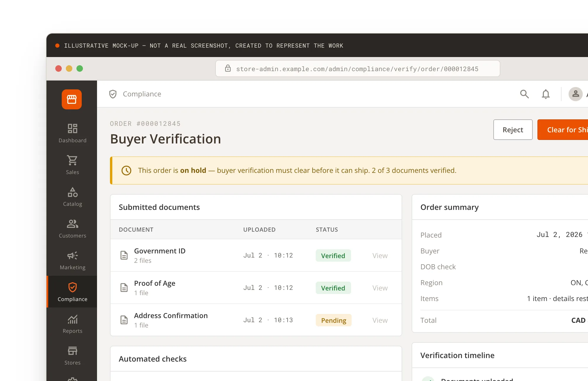The height and width of the screenshot is (381, 588).
Task: Click the orange store logo icon
Action: pos(72,99)
